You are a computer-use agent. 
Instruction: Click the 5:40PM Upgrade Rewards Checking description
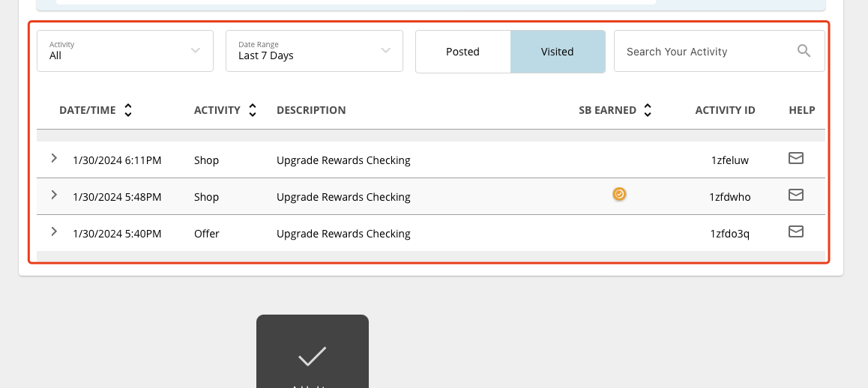(x=343, y=234)
